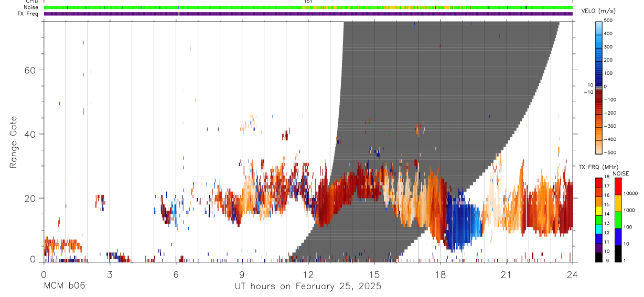Click x-axis tick label 21
The width and height of the screenshot is (644, 297).
point(506,274)
